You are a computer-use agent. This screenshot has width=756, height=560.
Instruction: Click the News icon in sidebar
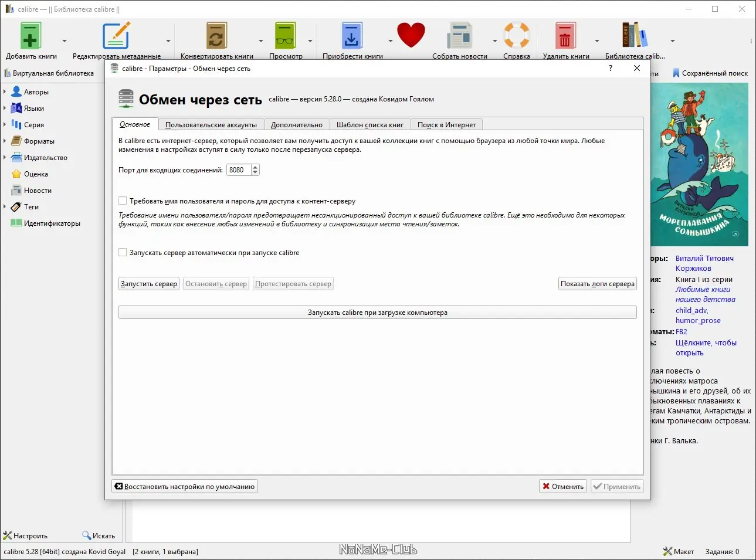(x=16, y=191)
